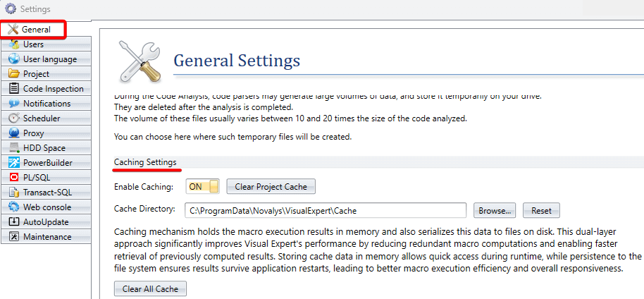Click the Project folder icon
Viewport: 644px width, 299px height.
[x=14, y=73]
